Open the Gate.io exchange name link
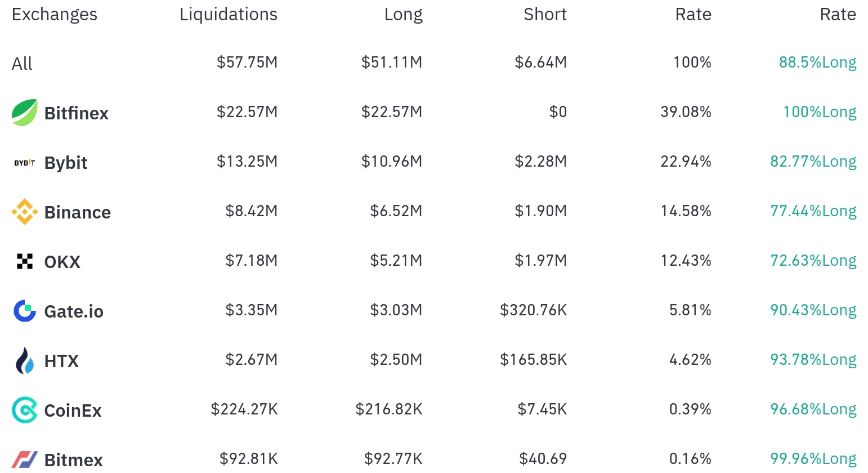 (74, 311)
